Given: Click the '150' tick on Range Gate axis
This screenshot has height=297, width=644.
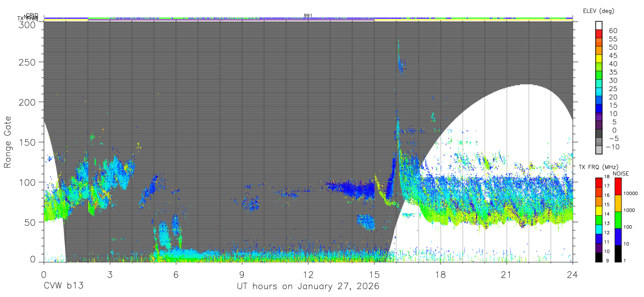Looking at the screenshot, I should pyautogui.click(x=28, y=142).
